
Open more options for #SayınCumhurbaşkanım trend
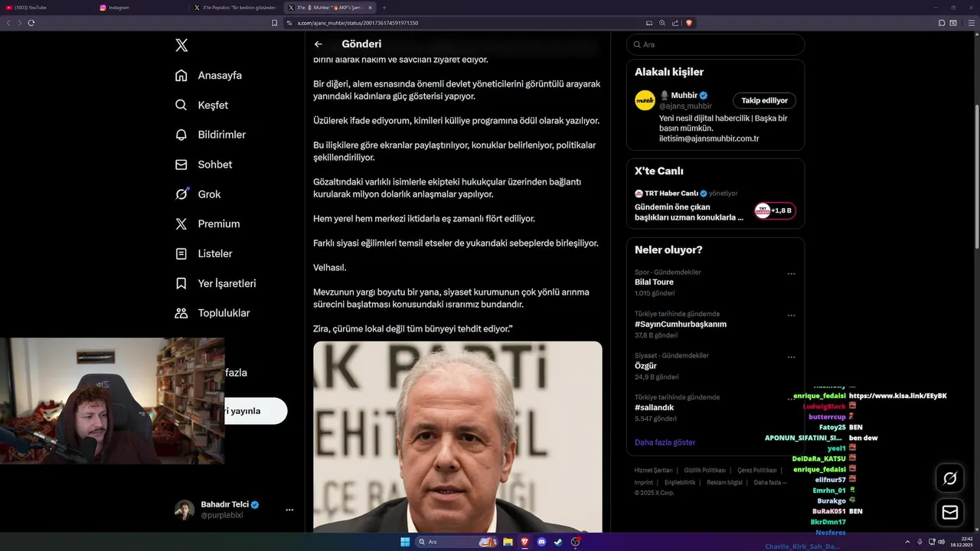point(792,315)
